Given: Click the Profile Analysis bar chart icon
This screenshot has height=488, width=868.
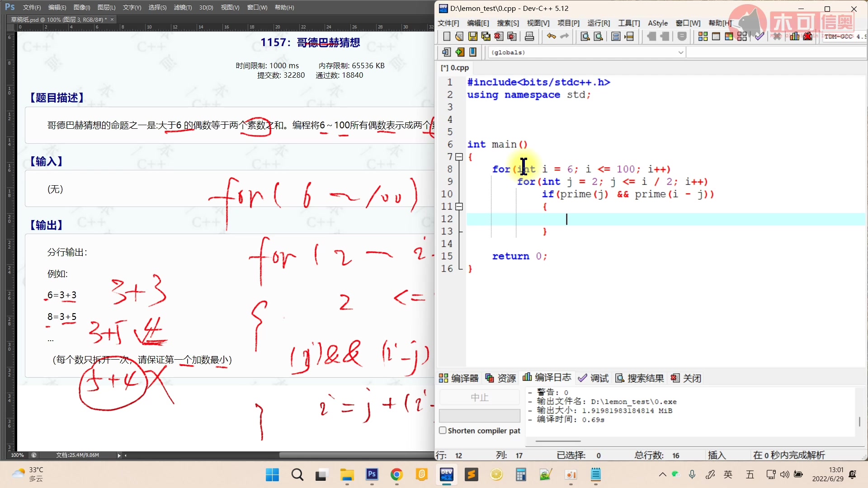Looking at the screenshot, I should [794, 37].
